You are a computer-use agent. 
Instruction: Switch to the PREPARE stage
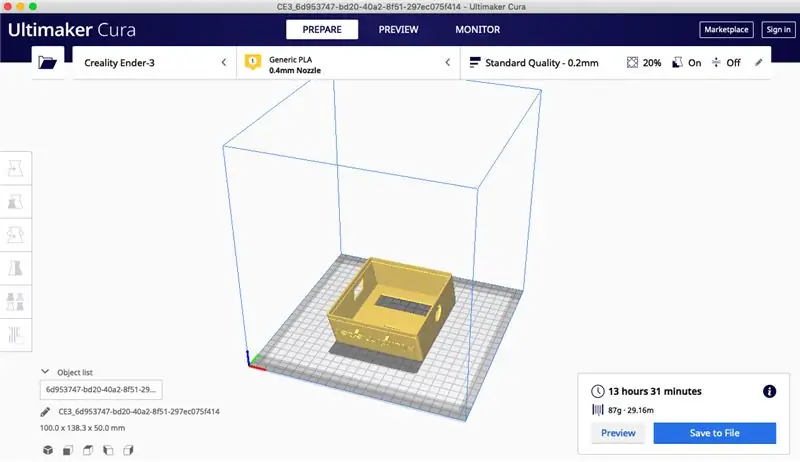[322, 30]
